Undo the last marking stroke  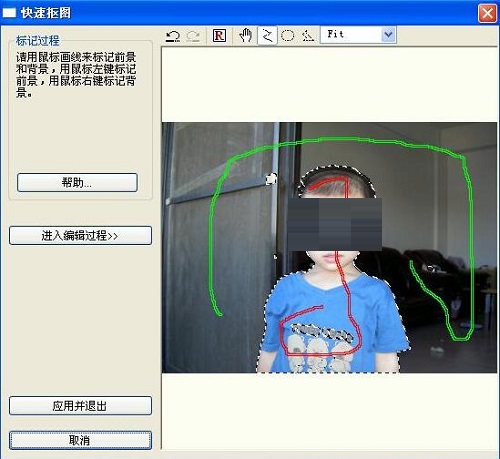point(173,35)
